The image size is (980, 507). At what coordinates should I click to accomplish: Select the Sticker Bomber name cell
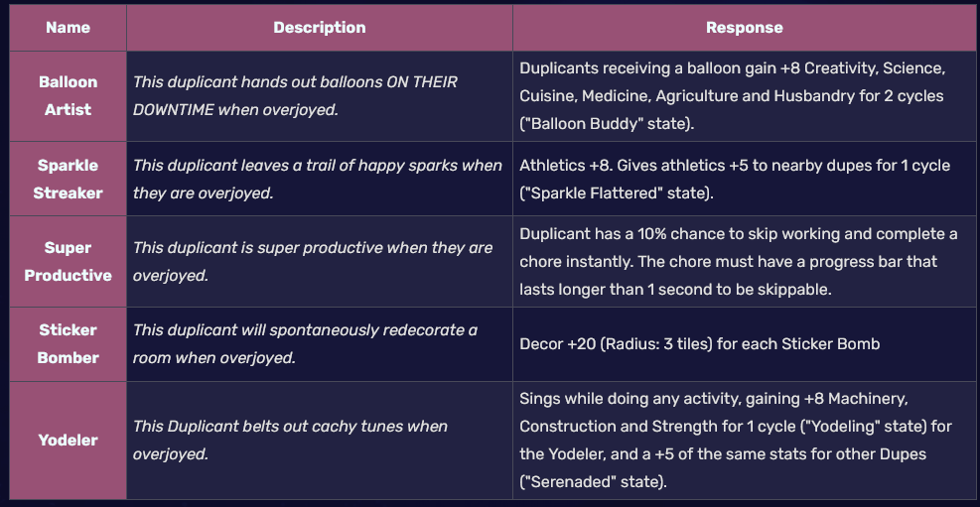point(68,344)
